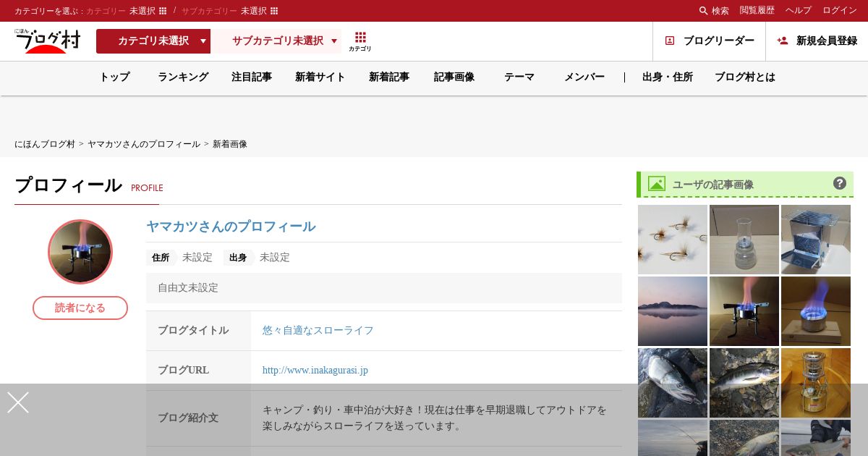
Task: Go to the トップ tab
Action: tap(115, 77)
